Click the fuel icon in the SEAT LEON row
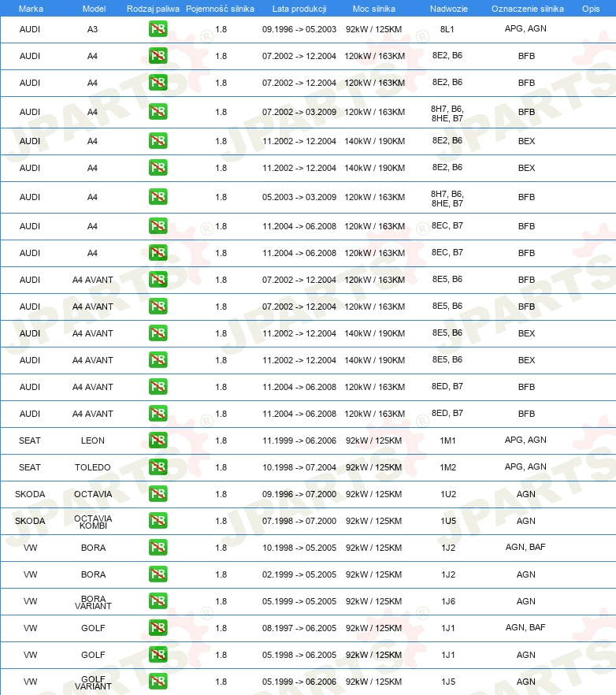 point(158,440)
